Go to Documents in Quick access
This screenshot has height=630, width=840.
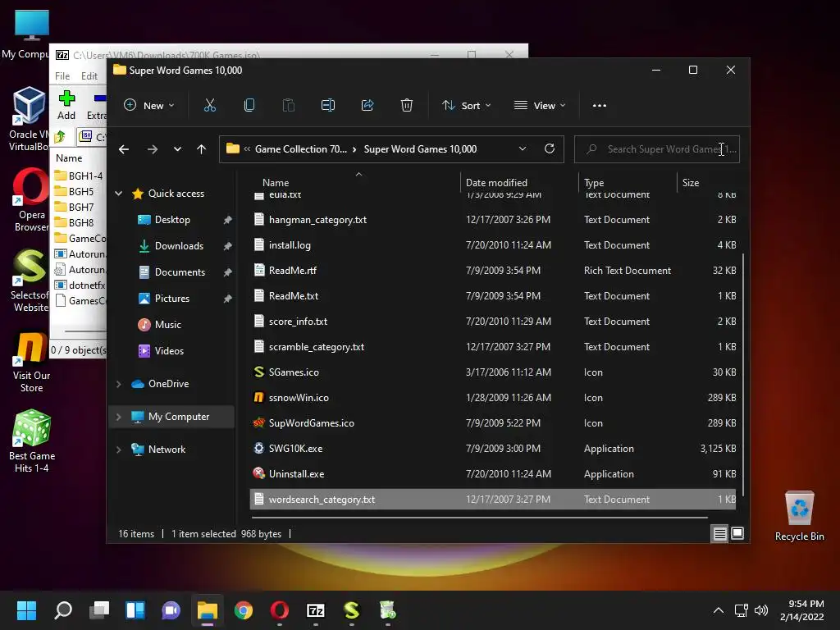(180, 272)
